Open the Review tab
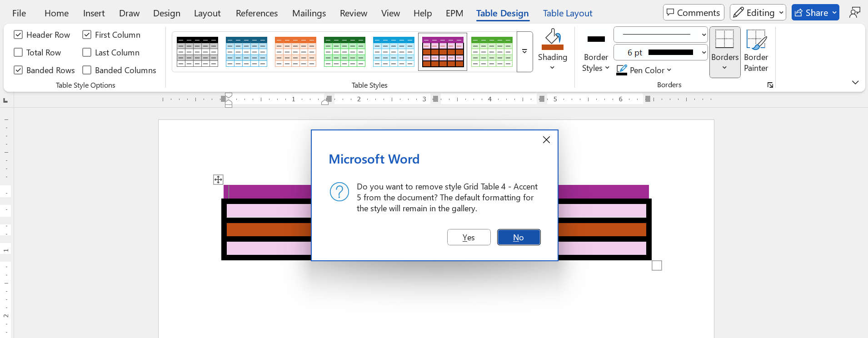Screen dimensions: 868x338 point(354,13)
